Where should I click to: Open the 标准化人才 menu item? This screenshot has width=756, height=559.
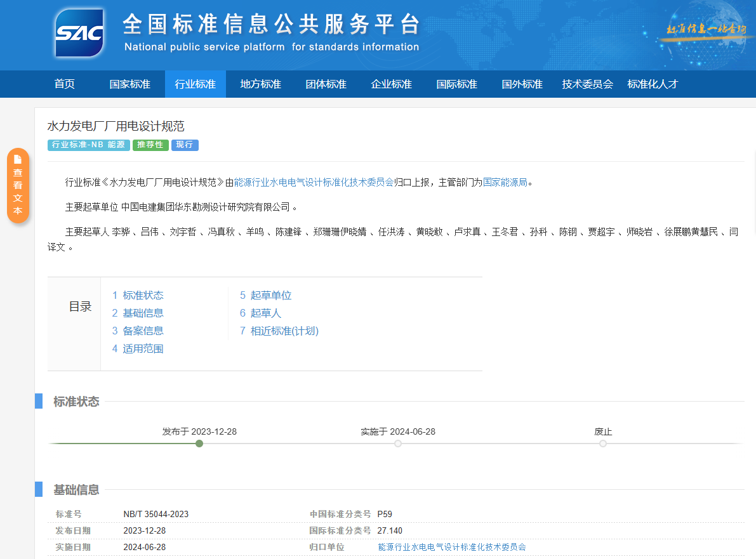[653, 84]
